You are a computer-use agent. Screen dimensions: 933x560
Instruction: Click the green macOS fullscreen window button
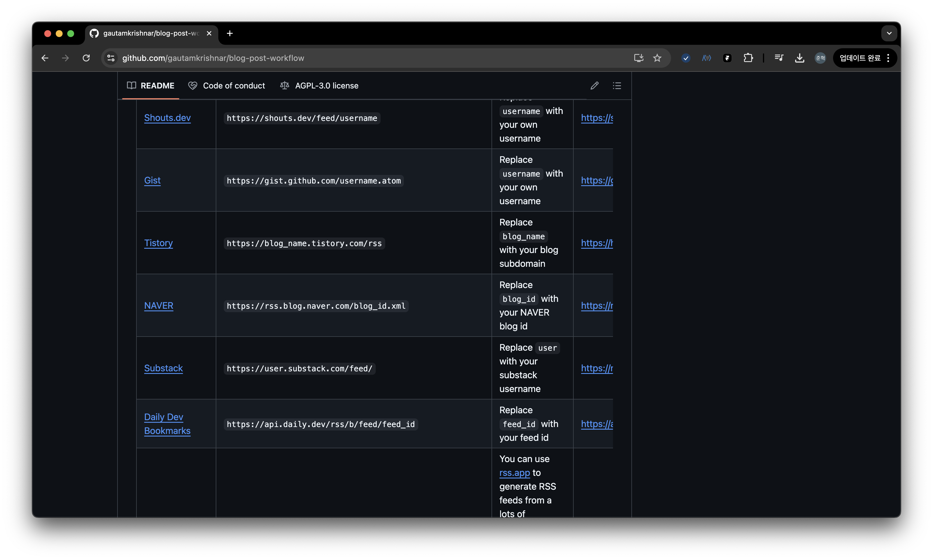tap(71, 34)
